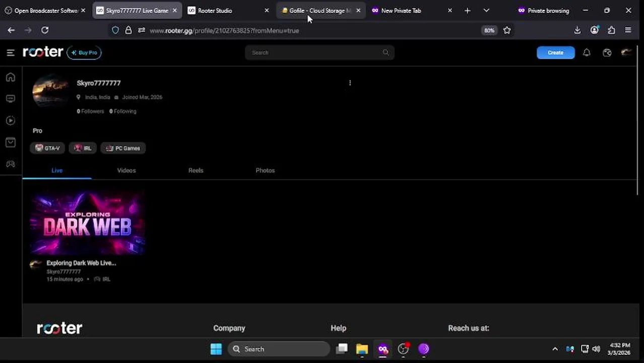Click the 0 Followers count
The height and width of the screenshot is (363, 644).
point(90,111)
